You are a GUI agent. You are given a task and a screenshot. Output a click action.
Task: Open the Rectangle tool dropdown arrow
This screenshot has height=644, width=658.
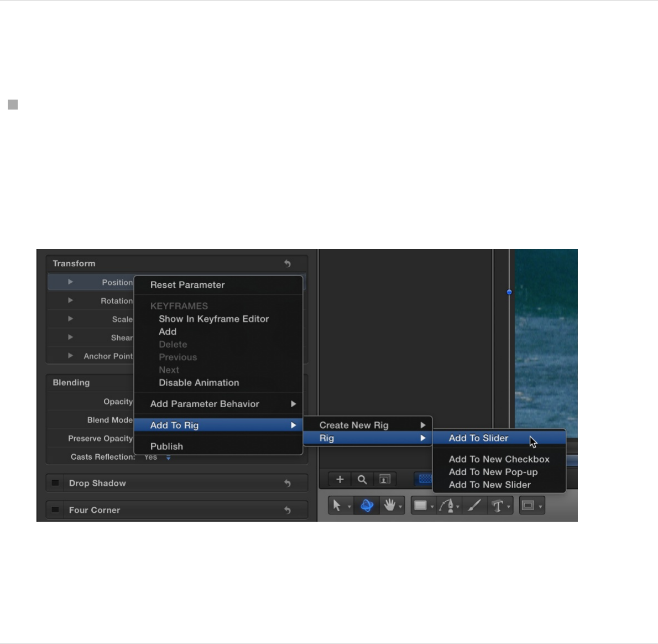pos(432,507)
